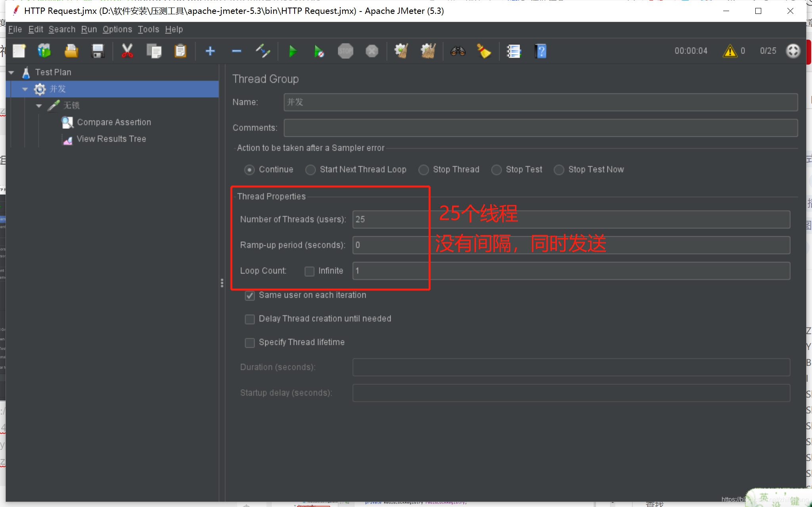The width and height of the screenshot is (812, 507).
Task: Click the Start test run icon
Action: coord(292,52)
